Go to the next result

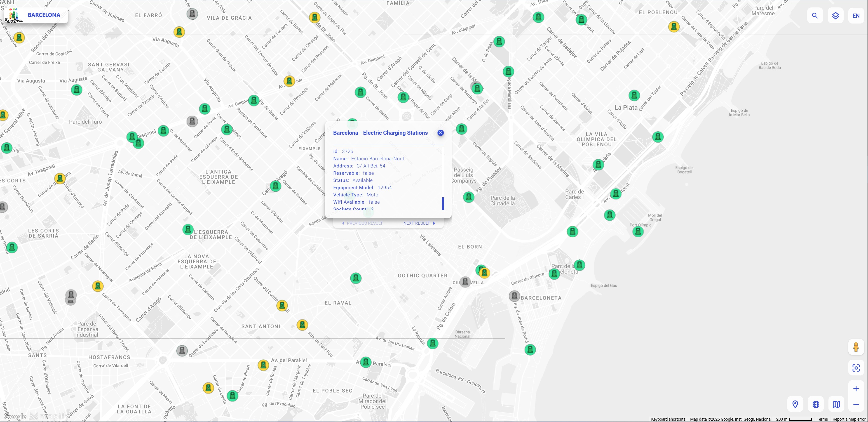point(419,223)
